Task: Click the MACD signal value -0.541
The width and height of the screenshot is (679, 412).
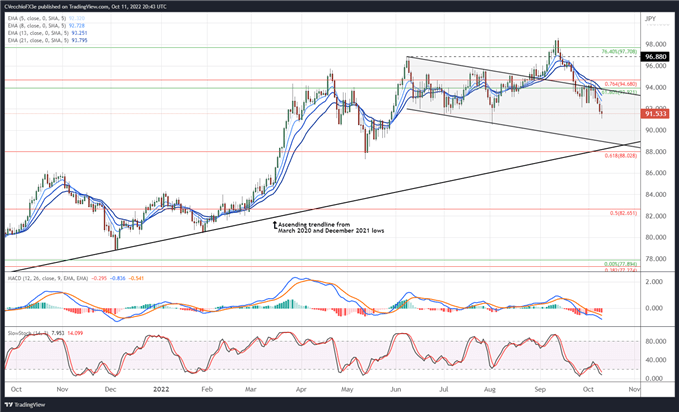Action: click(136, 278)
